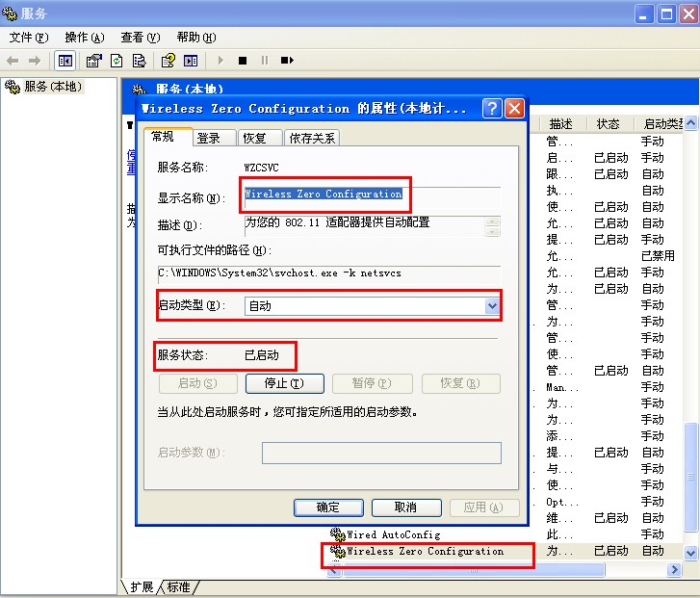Viewport: 700px width, 598px height.
Task: Click the Restart Service toolbar icon
Action: [287, 61]
